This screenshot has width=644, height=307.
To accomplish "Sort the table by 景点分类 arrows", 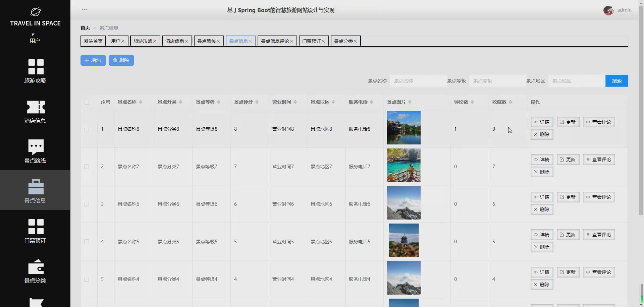I will 180,102.
